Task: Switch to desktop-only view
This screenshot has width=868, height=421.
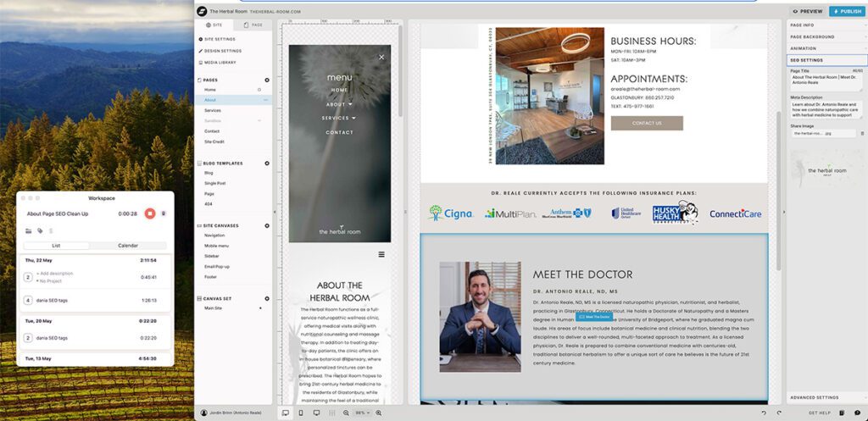Action: click(317, 413)
